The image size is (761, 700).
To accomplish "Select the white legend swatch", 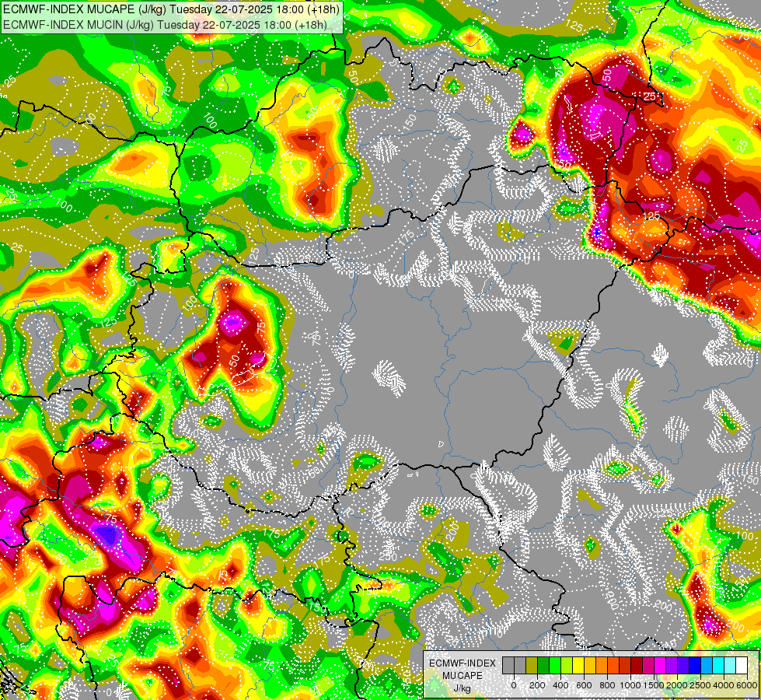I will click(742, 665).
